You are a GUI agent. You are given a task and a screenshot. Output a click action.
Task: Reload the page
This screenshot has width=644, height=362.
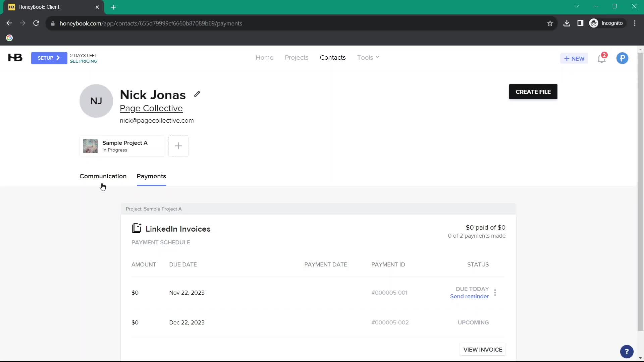pos(36,23)
